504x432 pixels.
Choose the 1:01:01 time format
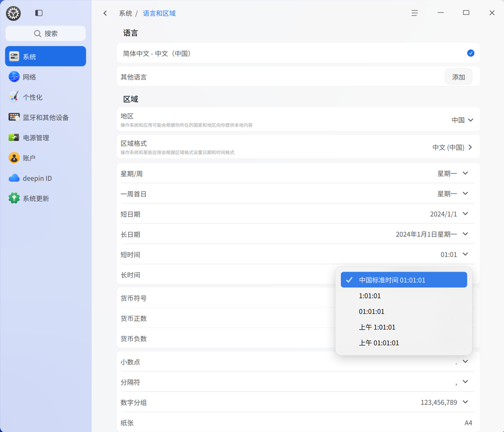(404, 296)
